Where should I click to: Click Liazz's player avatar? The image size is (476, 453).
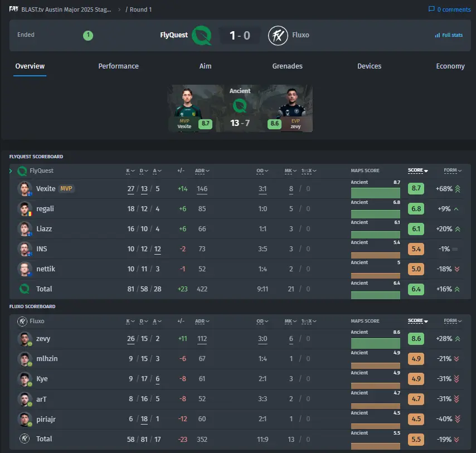(25, 229)
